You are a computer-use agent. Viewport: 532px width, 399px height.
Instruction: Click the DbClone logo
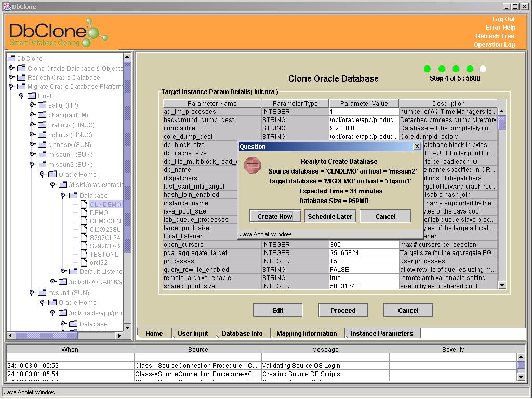[58, 33]
